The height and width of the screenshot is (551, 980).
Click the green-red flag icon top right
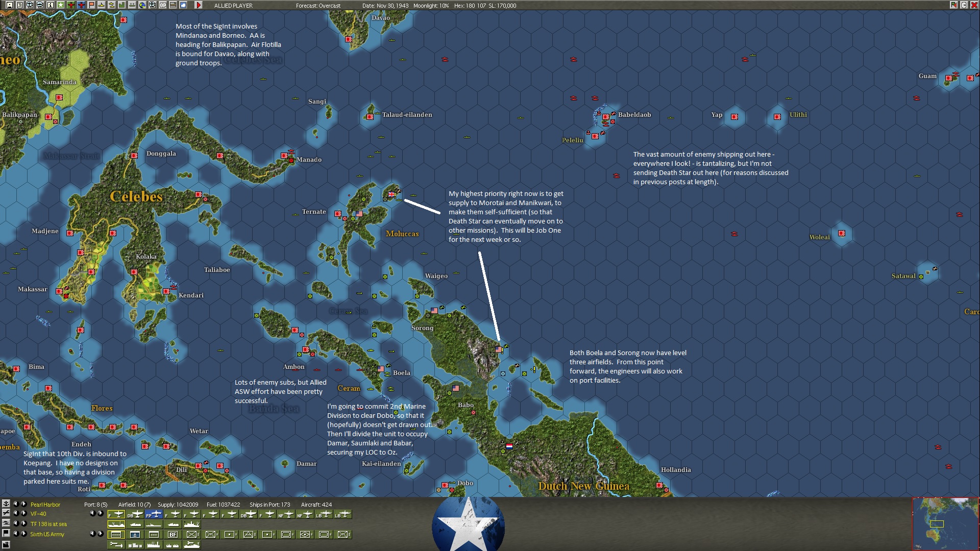pyautogui.click(x=953, y=5)
